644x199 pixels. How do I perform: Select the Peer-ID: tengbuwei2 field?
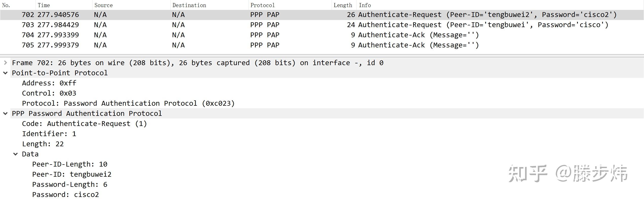coord(72,174)
